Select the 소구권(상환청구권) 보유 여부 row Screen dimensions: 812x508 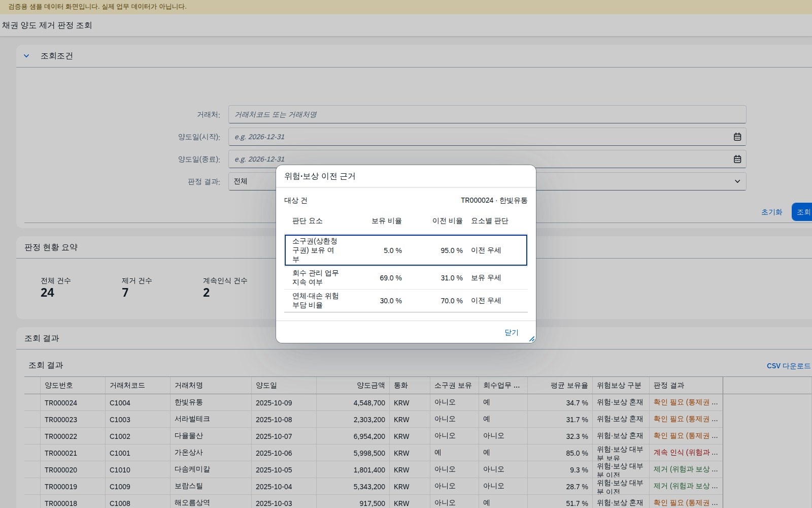coord(406,250)
